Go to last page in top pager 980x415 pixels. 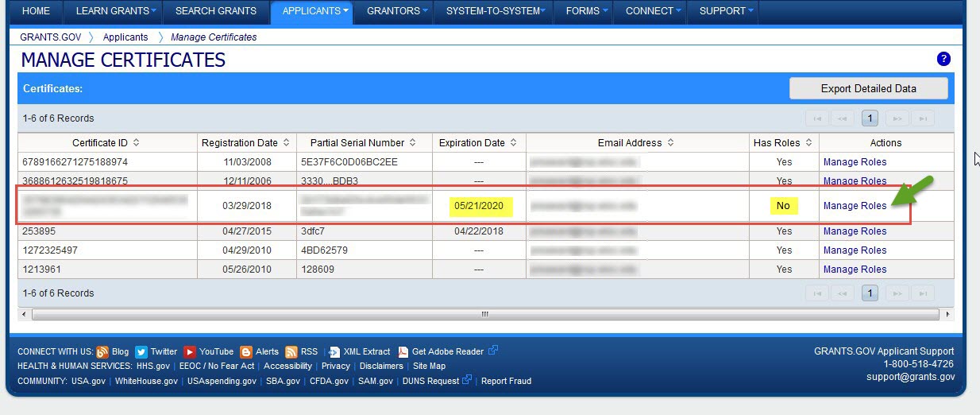tap(923, 118)
